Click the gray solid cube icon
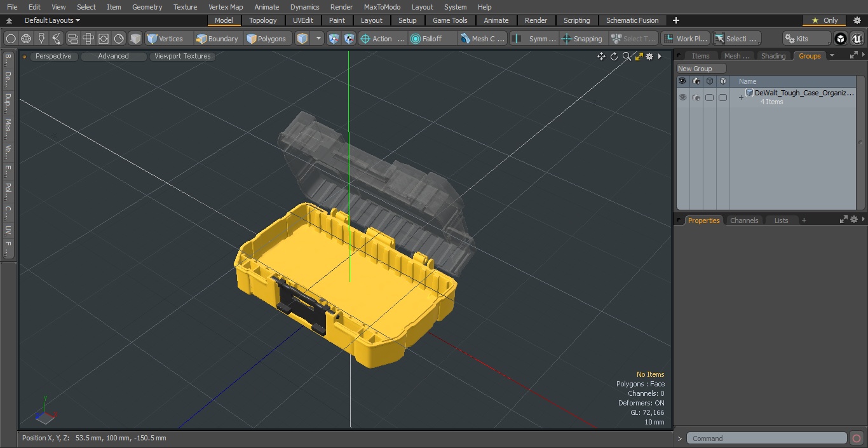 (135, 39)
